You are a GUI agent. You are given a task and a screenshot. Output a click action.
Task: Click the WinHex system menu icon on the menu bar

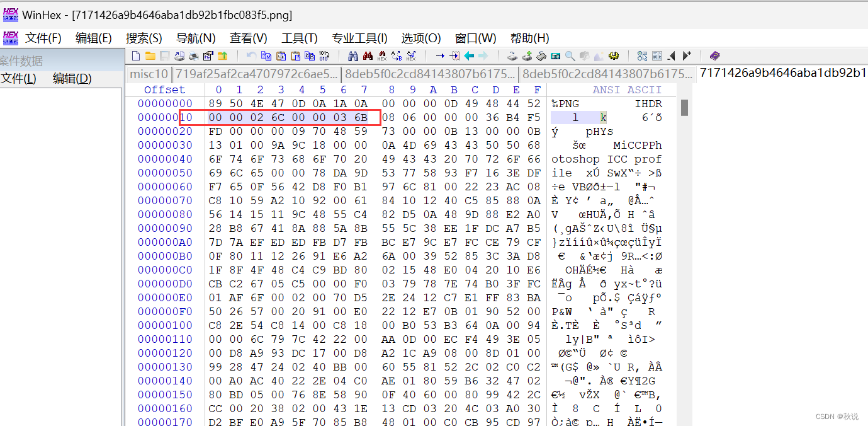[11, 38]
